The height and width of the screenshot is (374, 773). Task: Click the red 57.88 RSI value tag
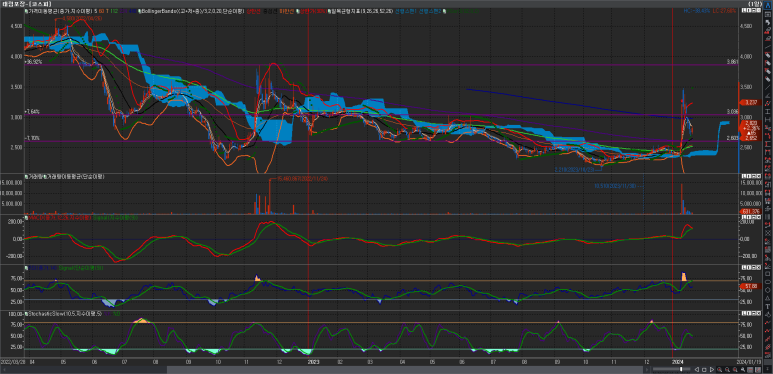click(x=750, y=286)
